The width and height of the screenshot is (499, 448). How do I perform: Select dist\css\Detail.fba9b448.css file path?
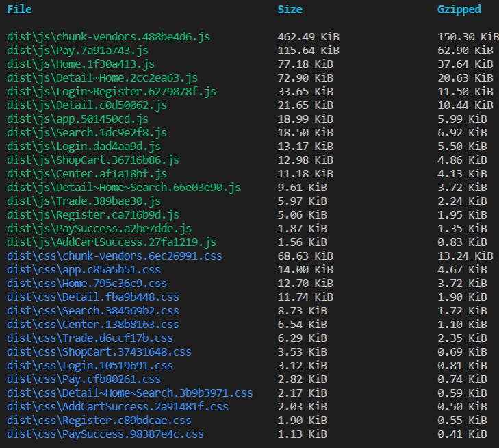(93, 297)
